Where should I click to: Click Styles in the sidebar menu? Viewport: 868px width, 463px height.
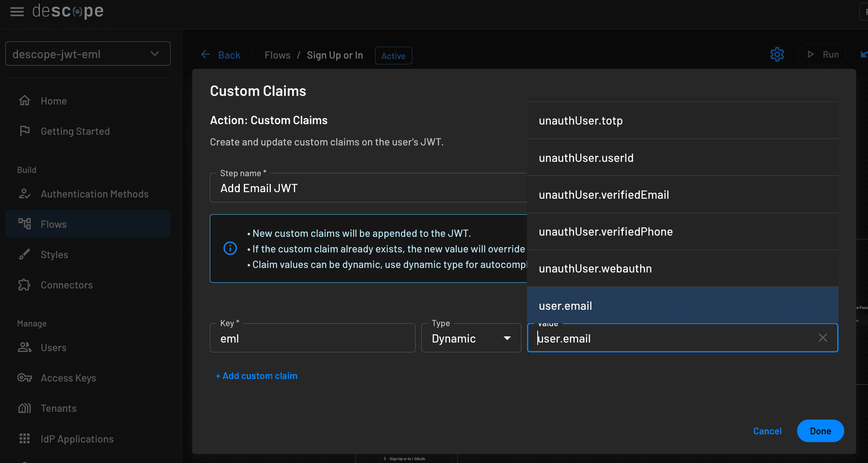pyautogui.click(x=54, y=255)
